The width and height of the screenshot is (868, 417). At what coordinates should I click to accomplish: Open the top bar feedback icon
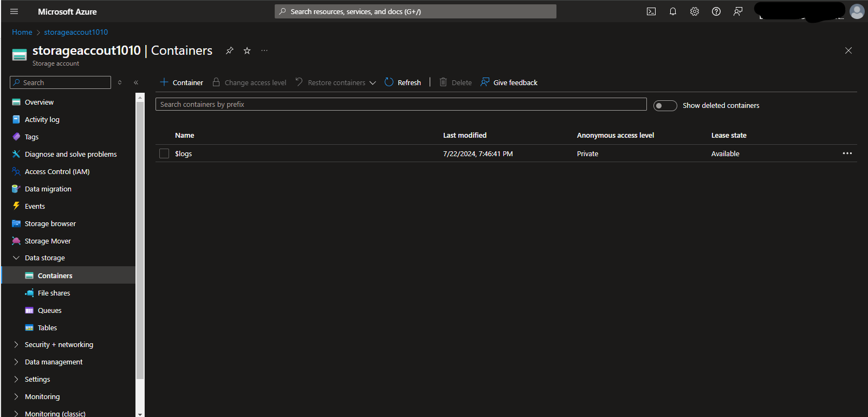[x=738, y=11]
